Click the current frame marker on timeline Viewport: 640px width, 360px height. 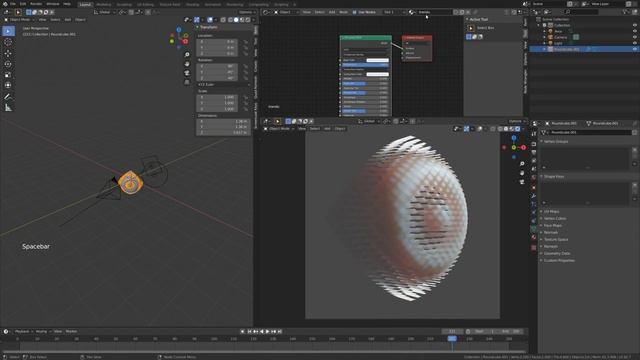pos(452,339)
